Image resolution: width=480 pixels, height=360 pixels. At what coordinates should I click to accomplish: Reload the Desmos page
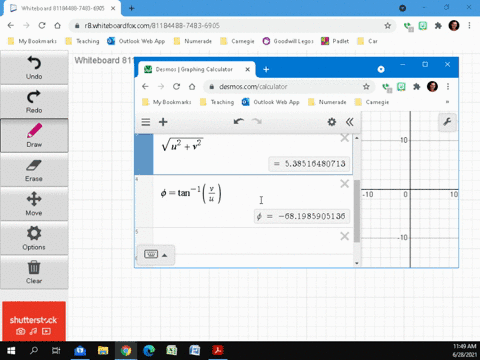tap(176, 87)
